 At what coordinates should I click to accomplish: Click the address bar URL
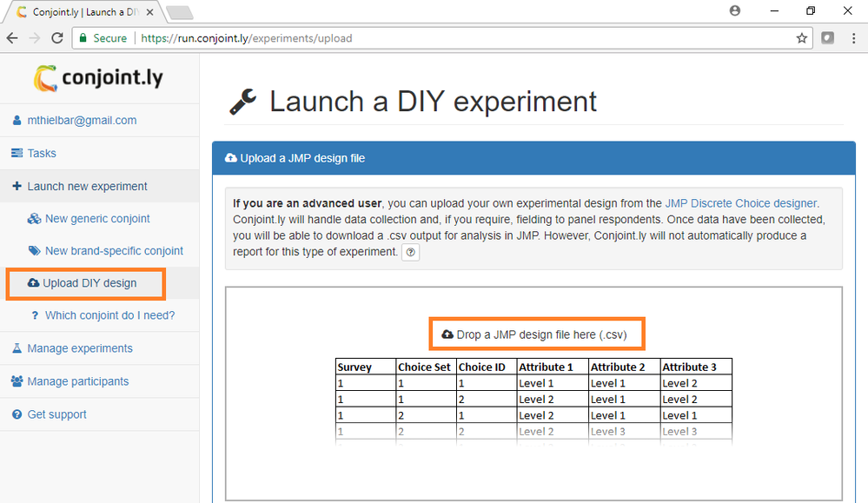tap(247, 38)
